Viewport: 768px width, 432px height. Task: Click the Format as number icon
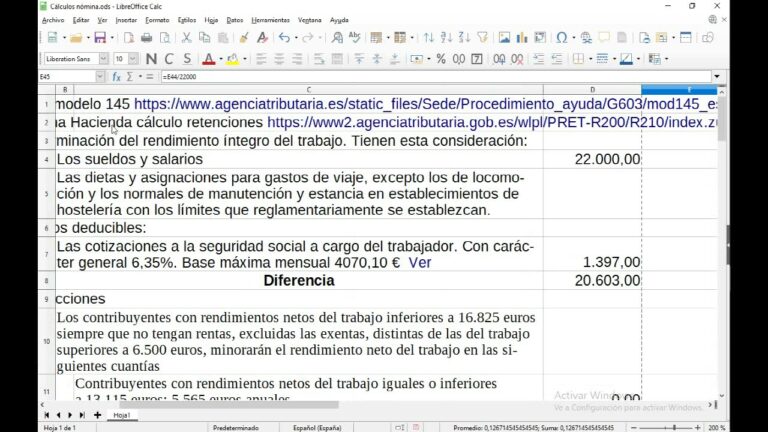459,59
